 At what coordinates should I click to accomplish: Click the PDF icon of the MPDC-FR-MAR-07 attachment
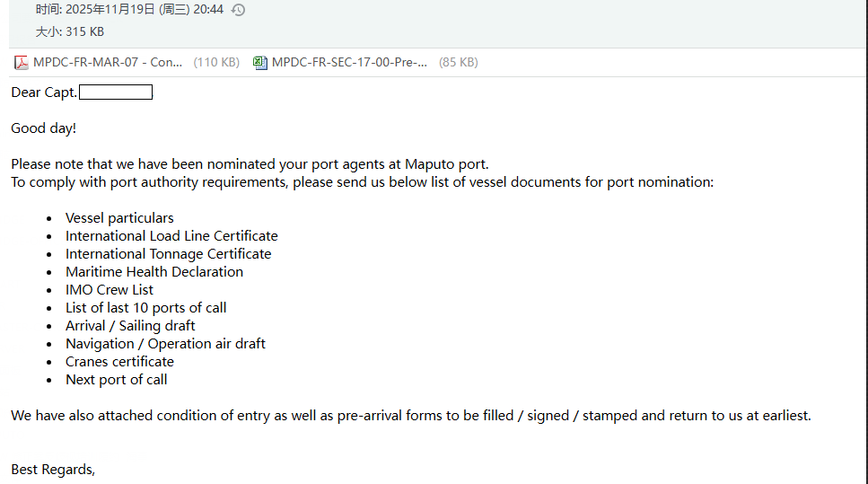coord(22,63)
